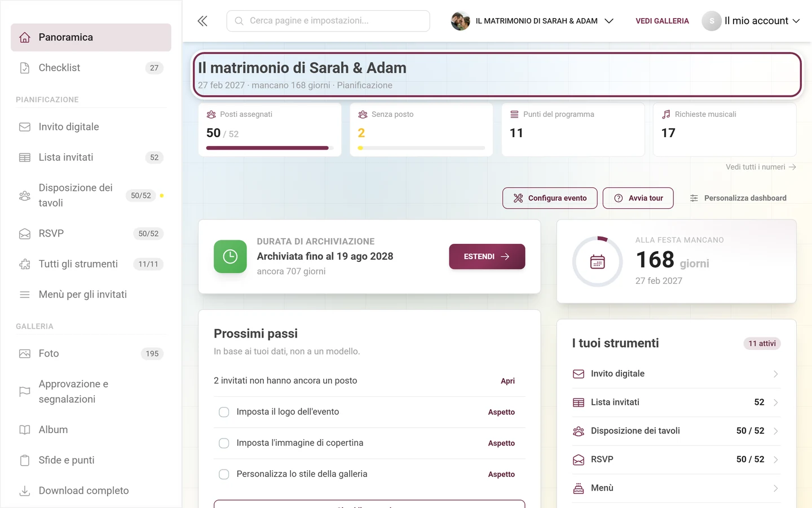812x508 pixels.
Task: Click the Lista invitati table icon in sidebar
Action: click(x=25, y=157)
